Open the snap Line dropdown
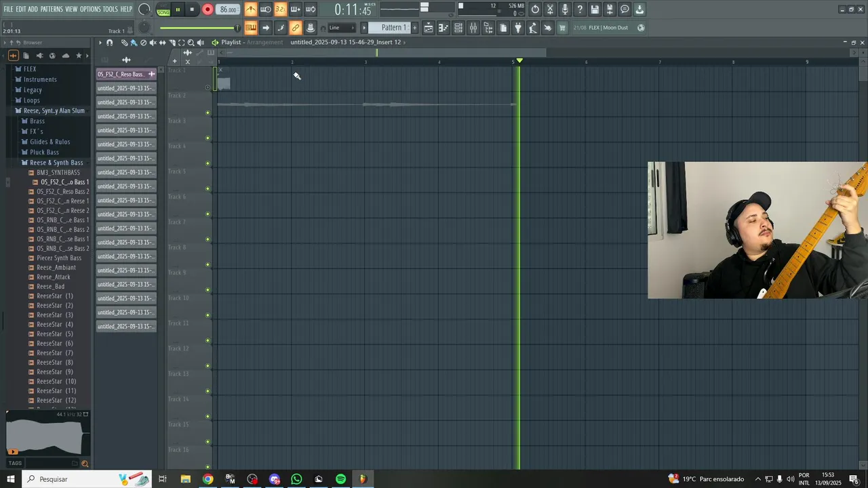 [x=341, y=28]
